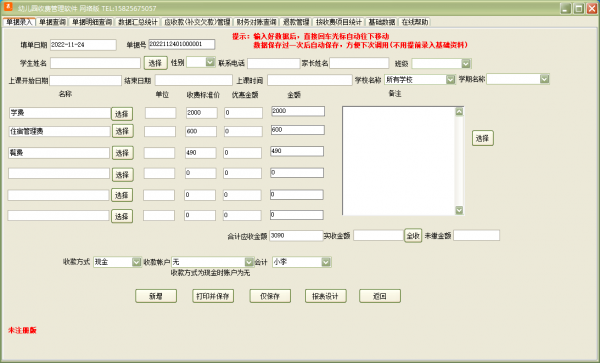Click the 新增 button

pos(156,296)
